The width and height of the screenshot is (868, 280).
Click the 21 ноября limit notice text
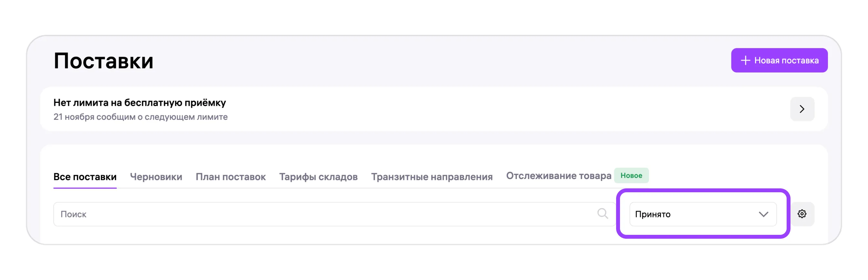[140, 117]
